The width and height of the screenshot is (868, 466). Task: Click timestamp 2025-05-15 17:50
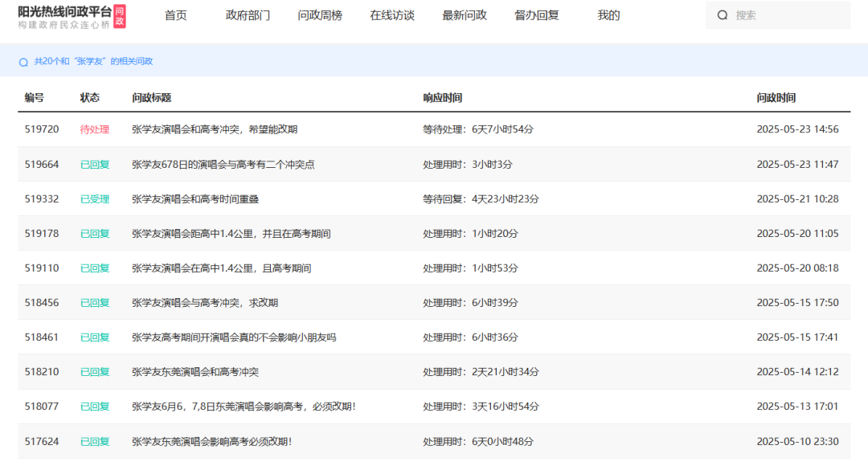[x=798, y=303]
